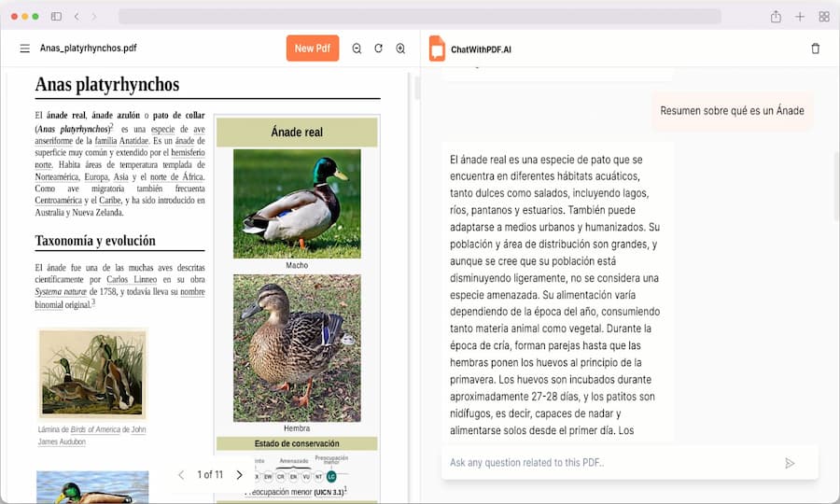Open the Audubon mallard illustration
Image resolution: width=840 pixels, height=504 pixels.
(x=92, y=373)
